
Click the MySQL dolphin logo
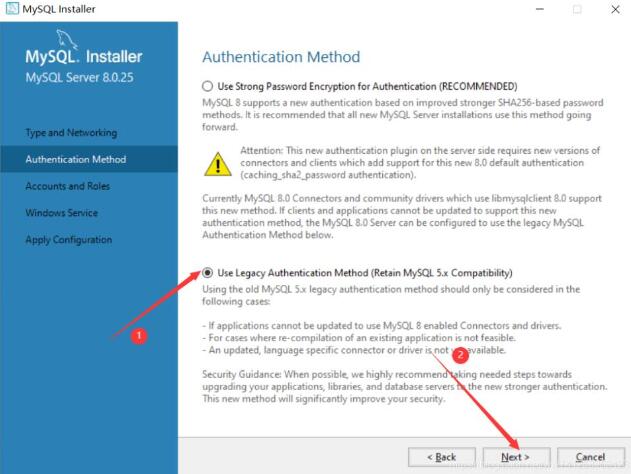66,39
